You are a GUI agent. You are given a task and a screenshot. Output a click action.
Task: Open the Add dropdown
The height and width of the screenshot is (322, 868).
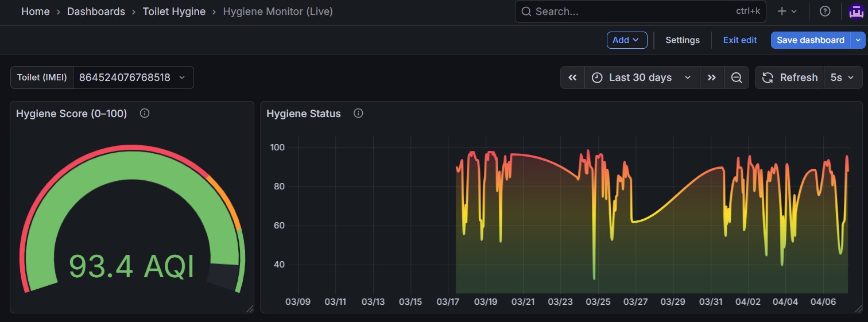627,40
